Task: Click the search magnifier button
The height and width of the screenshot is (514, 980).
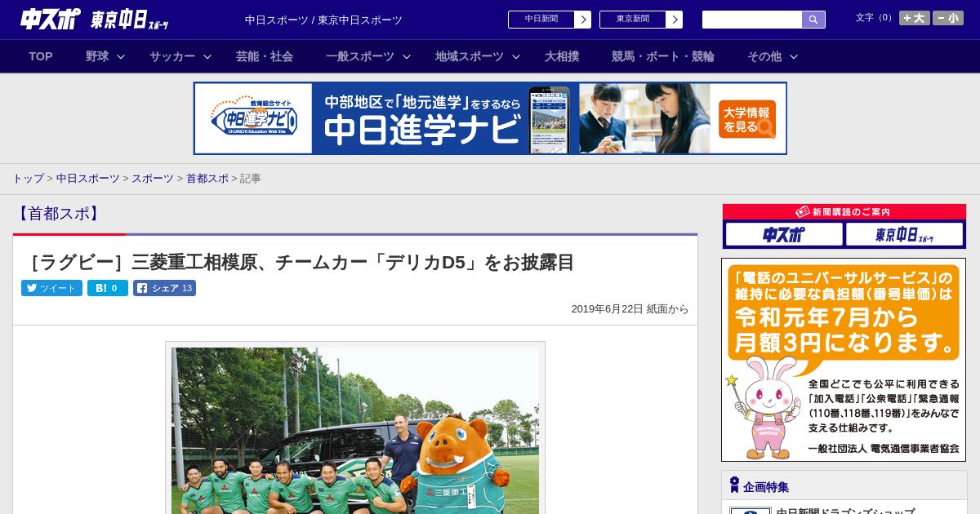Action: [x=813, y=20]
